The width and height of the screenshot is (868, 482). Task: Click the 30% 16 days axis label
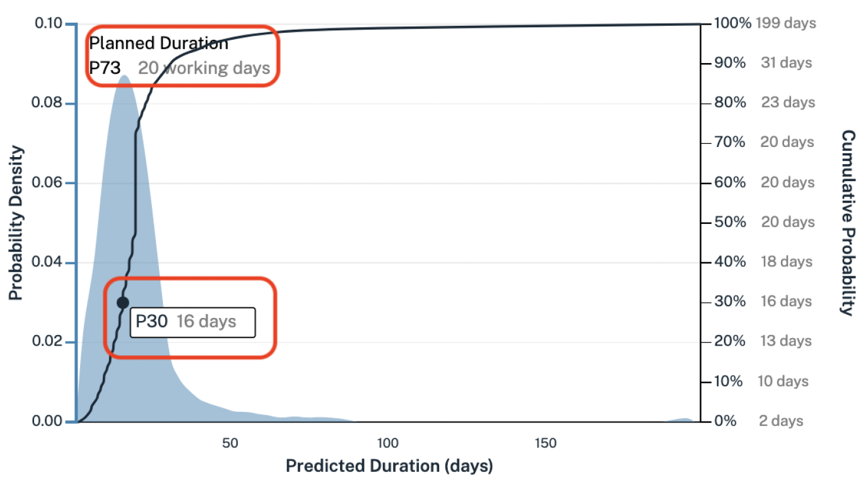click(763, 302)
